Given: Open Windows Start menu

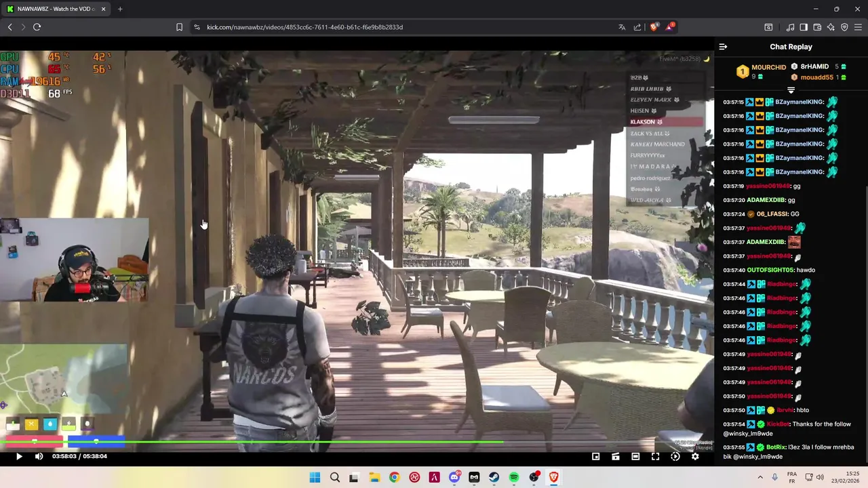Looking at the screenshot, I should [x=315, y=477].
